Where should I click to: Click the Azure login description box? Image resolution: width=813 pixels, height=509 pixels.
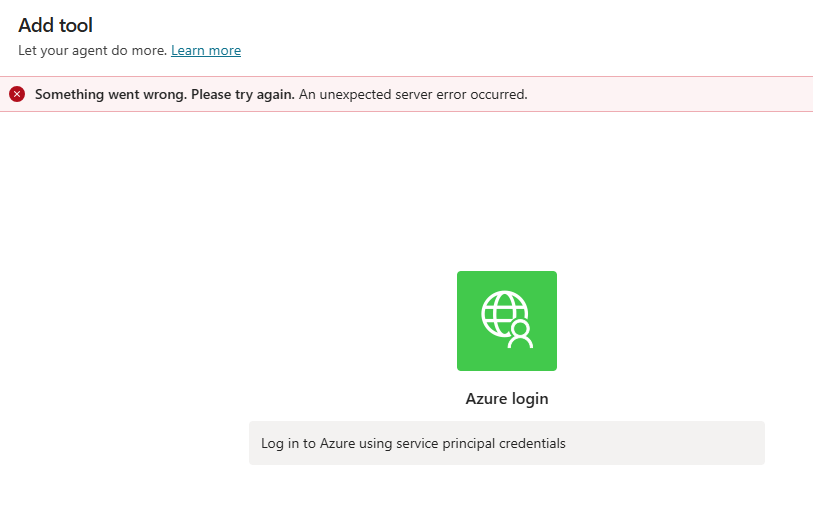pyautogui.click(x=506, y=443)
